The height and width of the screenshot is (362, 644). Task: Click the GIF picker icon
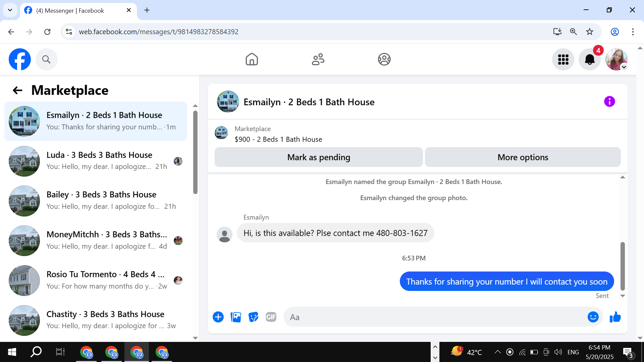coord(271,317)
